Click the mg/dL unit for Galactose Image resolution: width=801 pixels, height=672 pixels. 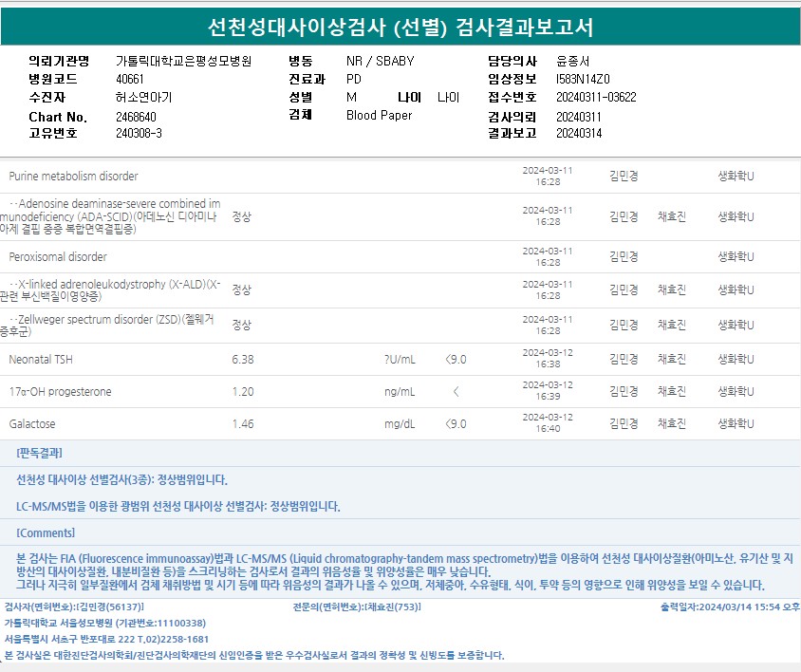tap(400, 423)
